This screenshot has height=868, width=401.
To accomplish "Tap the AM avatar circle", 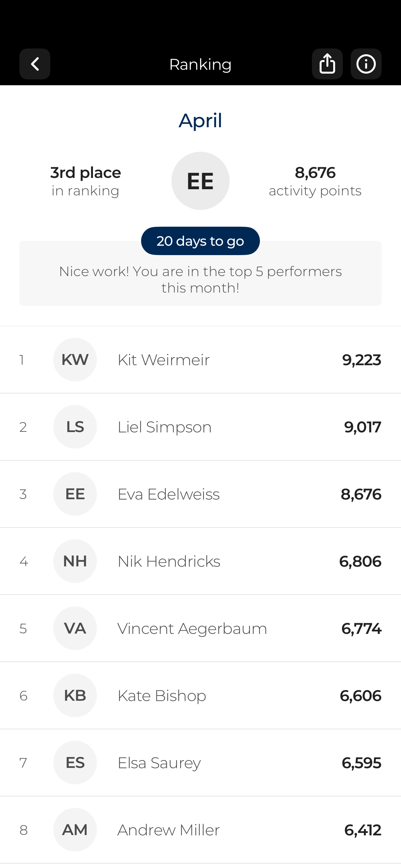I will point(75,830).
